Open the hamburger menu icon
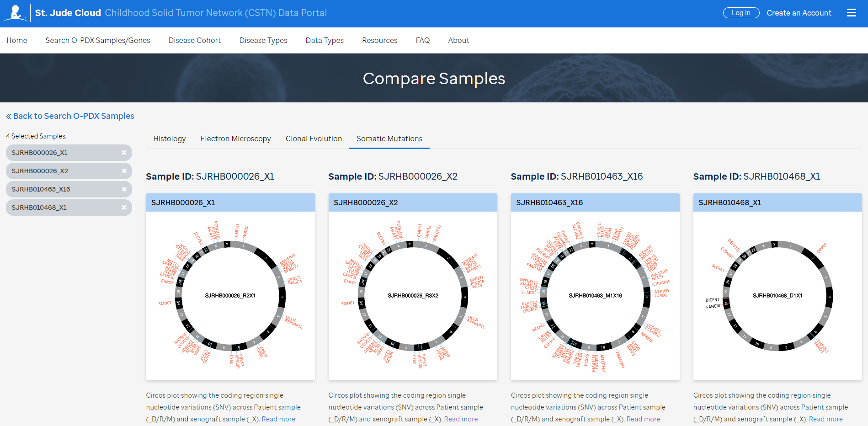Viewport: 868px width, 426px height. tap(851, 13)
